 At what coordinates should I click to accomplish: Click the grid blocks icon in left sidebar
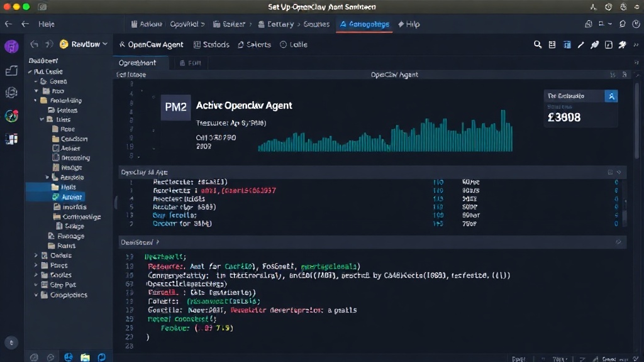[11, 139]
